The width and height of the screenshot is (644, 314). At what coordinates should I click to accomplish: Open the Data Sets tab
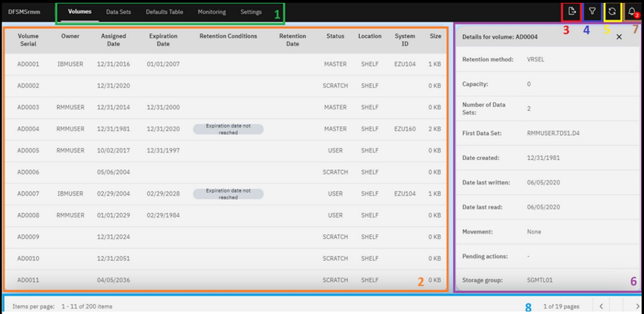[x=118, y=12]
